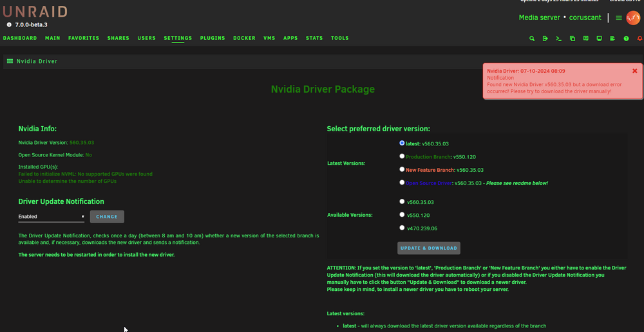Click the orange Unraid account avatar

633,18
